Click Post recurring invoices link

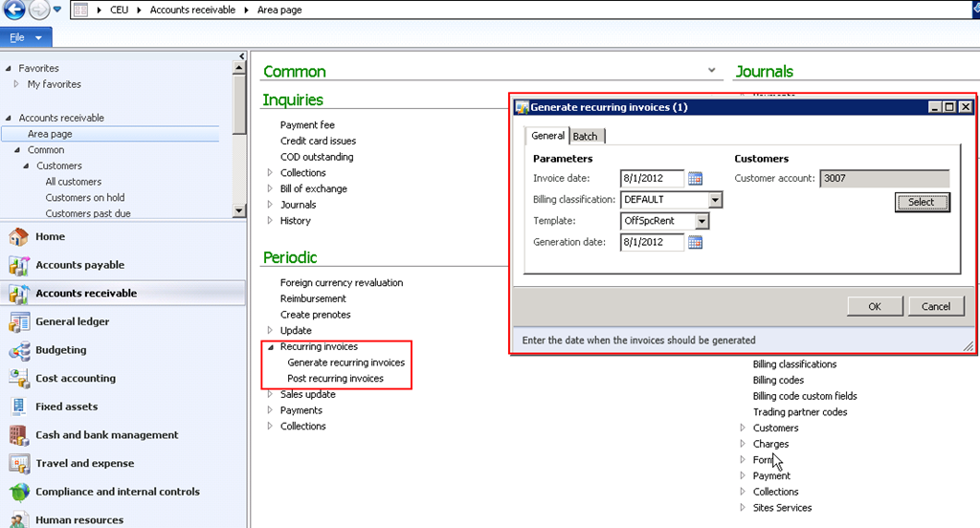click(x=335, y=379)
